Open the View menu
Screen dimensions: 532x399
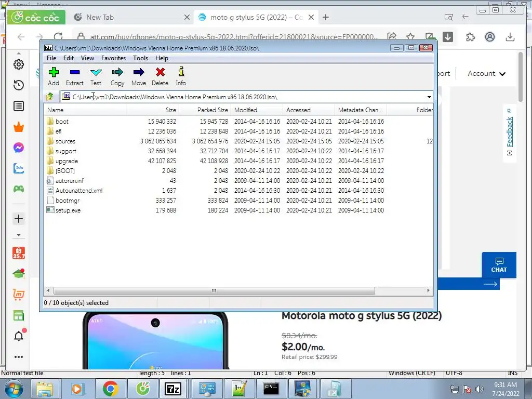87,58
